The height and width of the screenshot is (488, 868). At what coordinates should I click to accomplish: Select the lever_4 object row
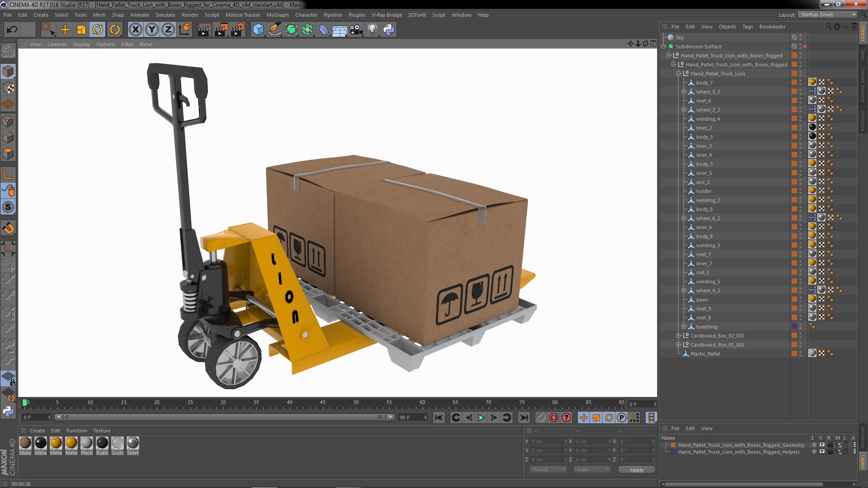[703, 155]
